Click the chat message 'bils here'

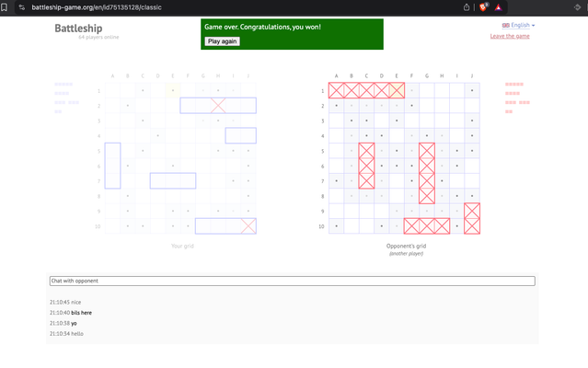(81, 313)
